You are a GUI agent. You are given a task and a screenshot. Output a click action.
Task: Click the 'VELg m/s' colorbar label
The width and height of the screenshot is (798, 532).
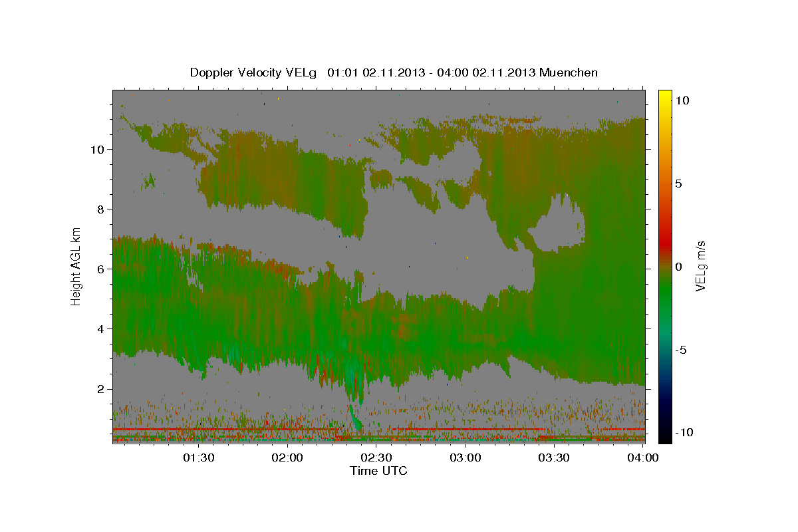tap(700, 265)
